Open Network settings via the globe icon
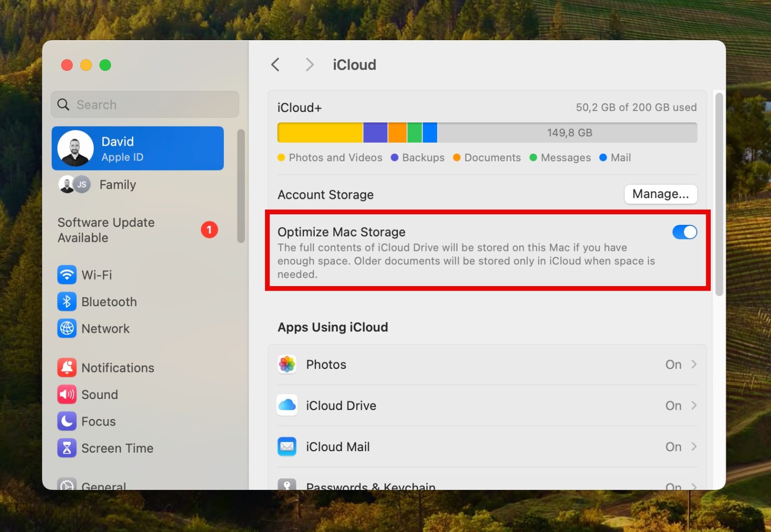This screenshot has width=771, height=532. tap(67, 329)
